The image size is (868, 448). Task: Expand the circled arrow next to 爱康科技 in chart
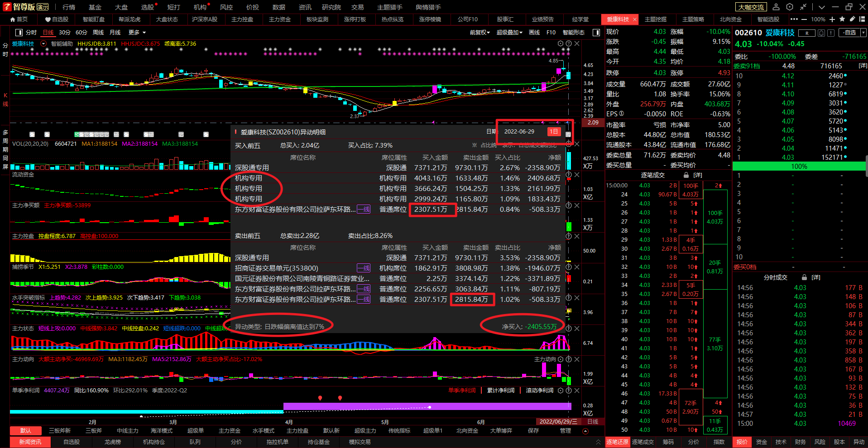[43, 44]
